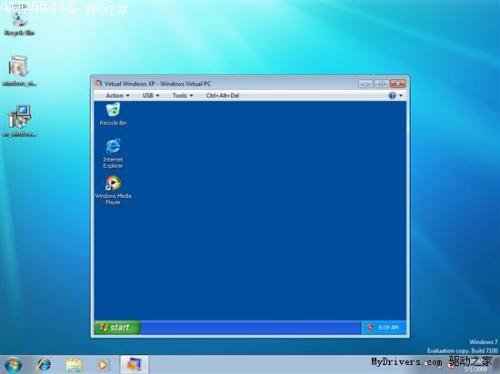500x374 pixels.
Task: Click the XP system tray security alert icon
Action: (x=370, y=327)
